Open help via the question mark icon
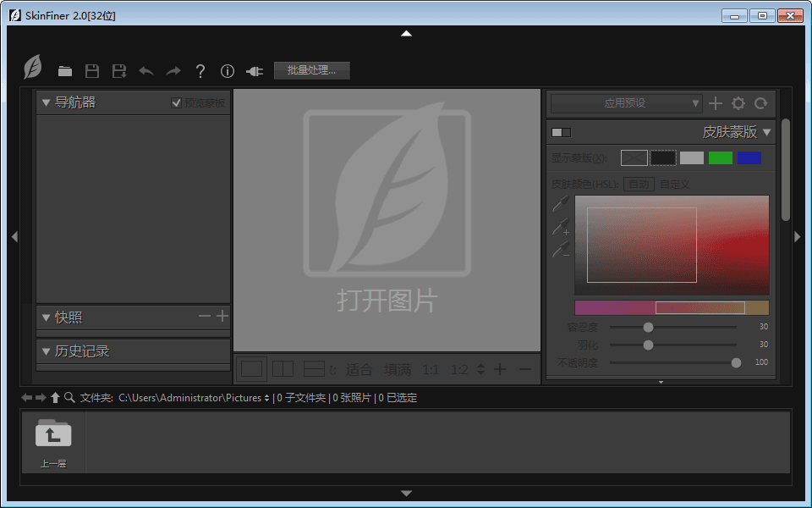This screenshot has width=812, height=508. pos(200,71)
